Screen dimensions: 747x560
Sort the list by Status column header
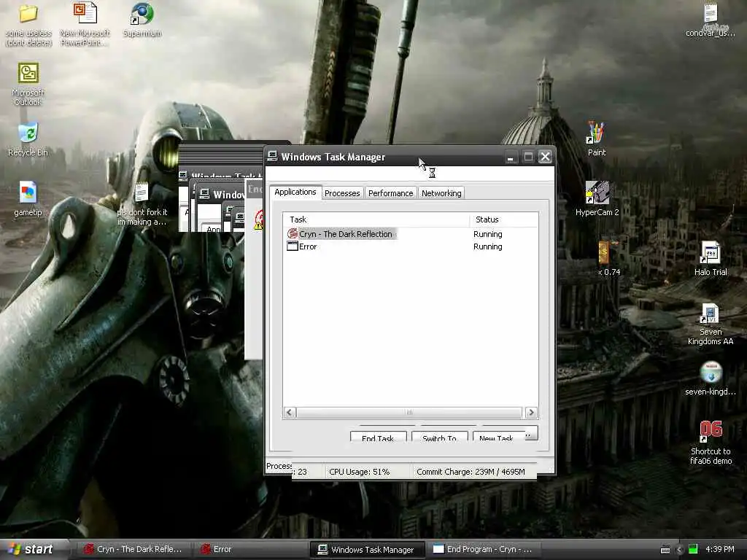[504, 219]
